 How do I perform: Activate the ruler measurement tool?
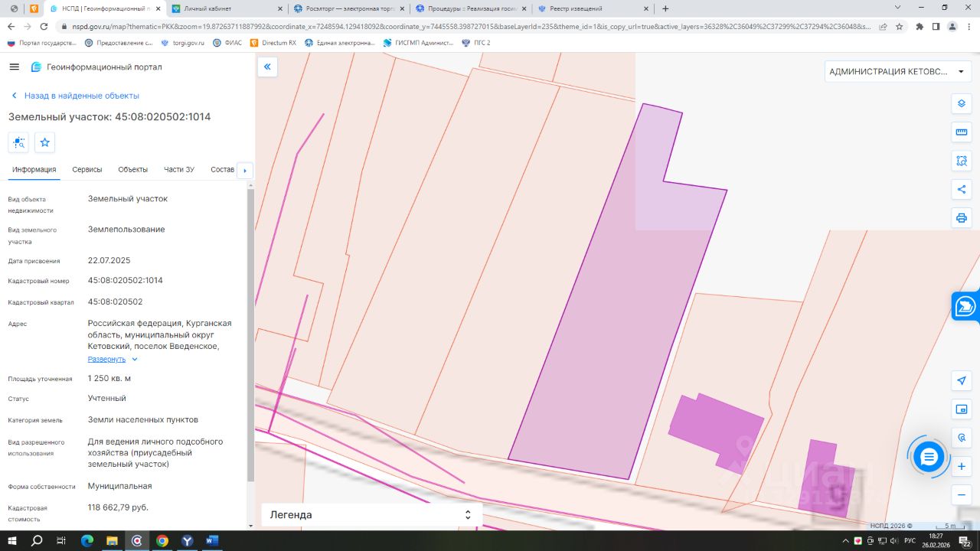coord(962,132)
